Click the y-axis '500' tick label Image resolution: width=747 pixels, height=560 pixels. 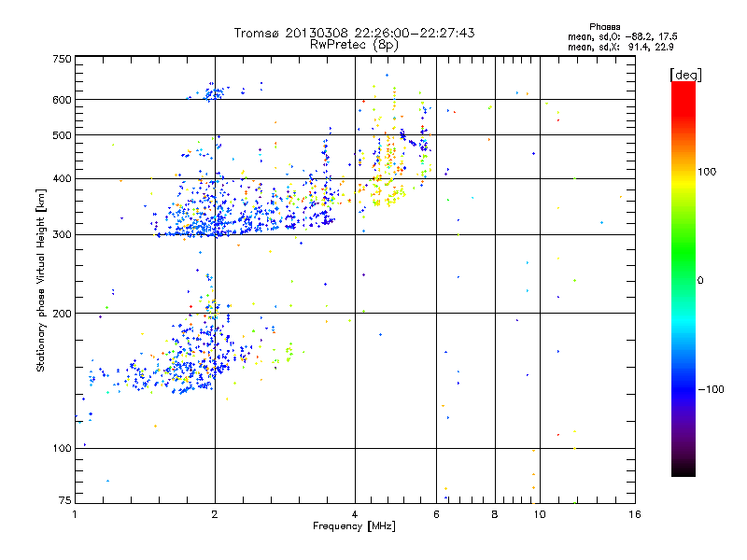tap(62, 135)
